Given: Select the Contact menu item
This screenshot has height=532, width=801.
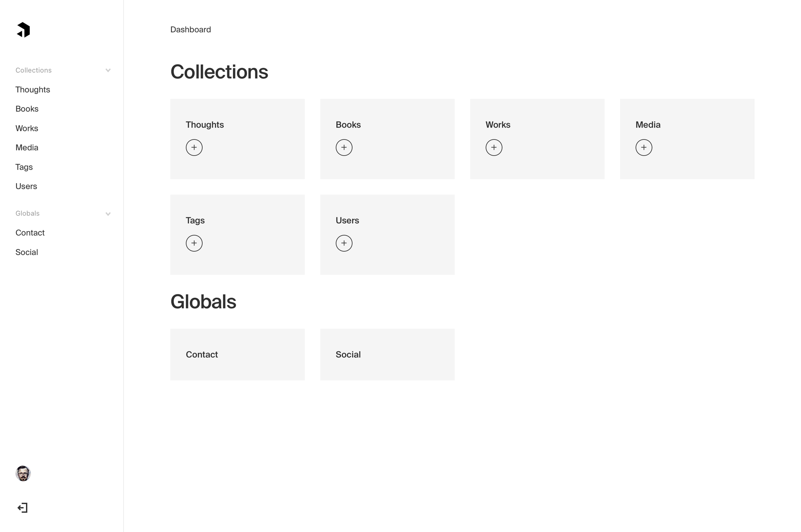Looking at the screenshot, I should (30, 232).
